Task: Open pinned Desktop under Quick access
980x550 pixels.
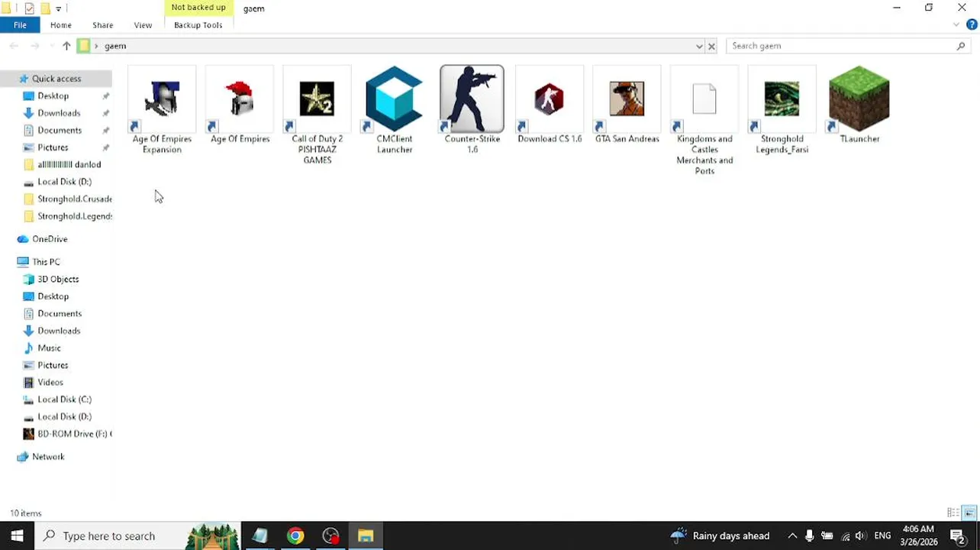Action: (53, 95)
